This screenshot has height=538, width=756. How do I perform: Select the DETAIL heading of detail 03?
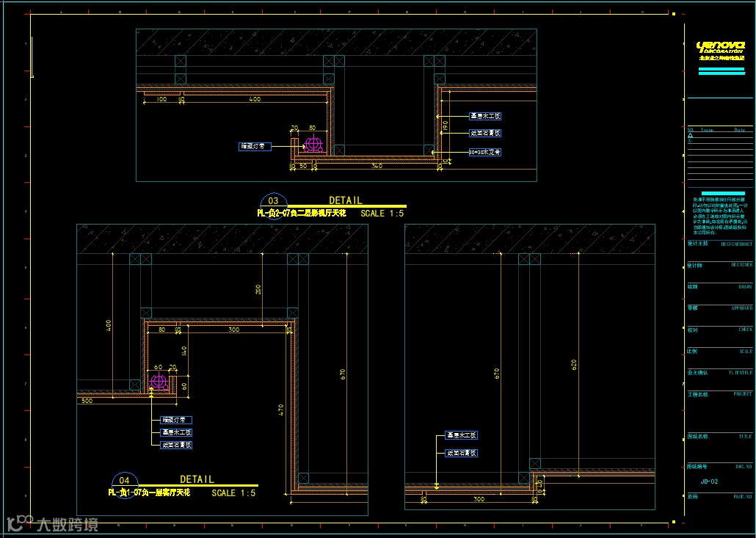[346, 200]
